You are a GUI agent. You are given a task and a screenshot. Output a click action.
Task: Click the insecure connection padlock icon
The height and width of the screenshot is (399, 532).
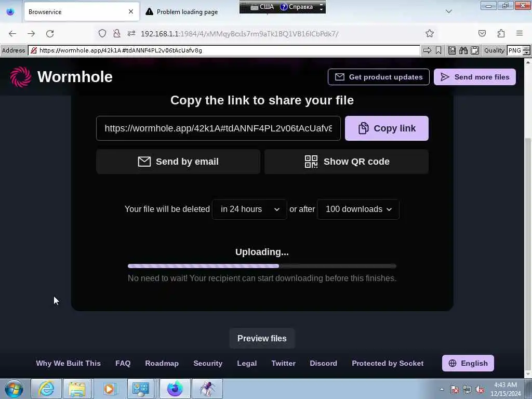tap(117, 33)
